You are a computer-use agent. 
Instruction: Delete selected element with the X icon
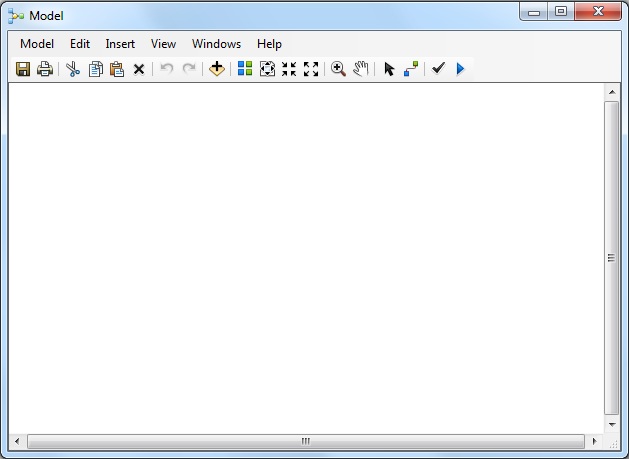[x=139, y=69]
